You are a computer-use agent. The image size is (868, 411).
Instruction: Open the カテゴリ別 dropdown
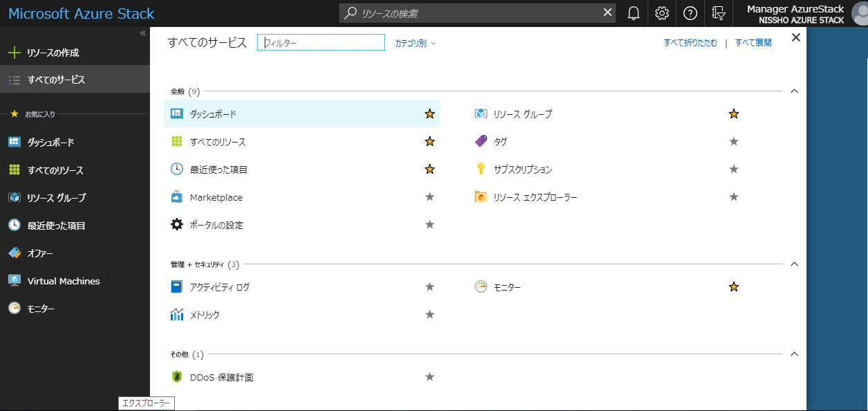(415, 43)
